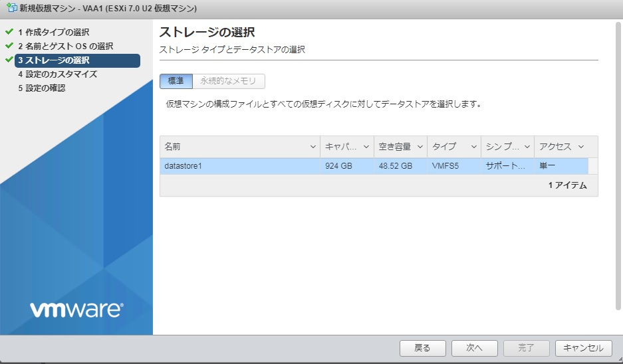
Task: Click the new virtual machine title icon
Action: coord(11,9)
